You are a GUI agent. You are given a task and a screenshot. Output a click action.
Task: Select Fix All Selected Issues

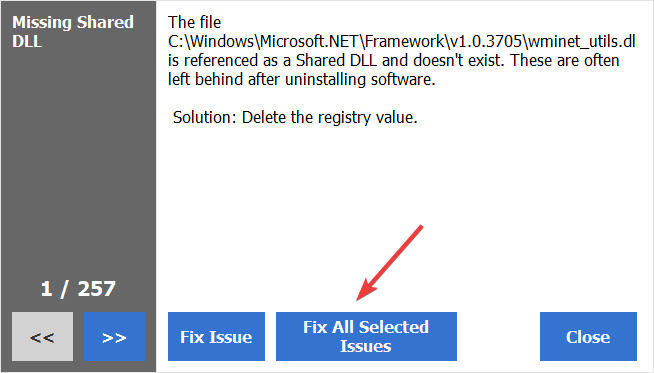(x=366, y=336)
